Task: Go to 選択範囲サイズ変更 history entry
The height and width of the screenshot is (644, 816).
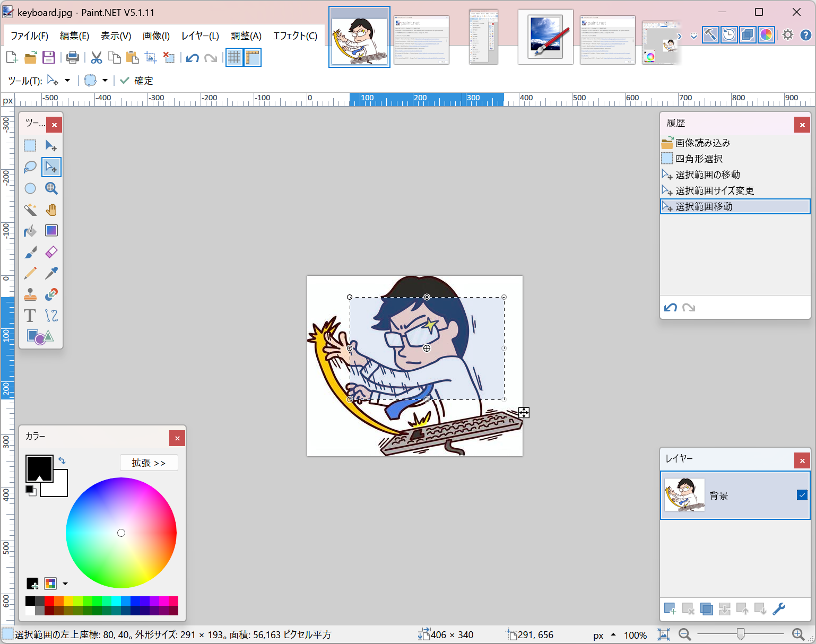Action: click(x=735, y=190)
